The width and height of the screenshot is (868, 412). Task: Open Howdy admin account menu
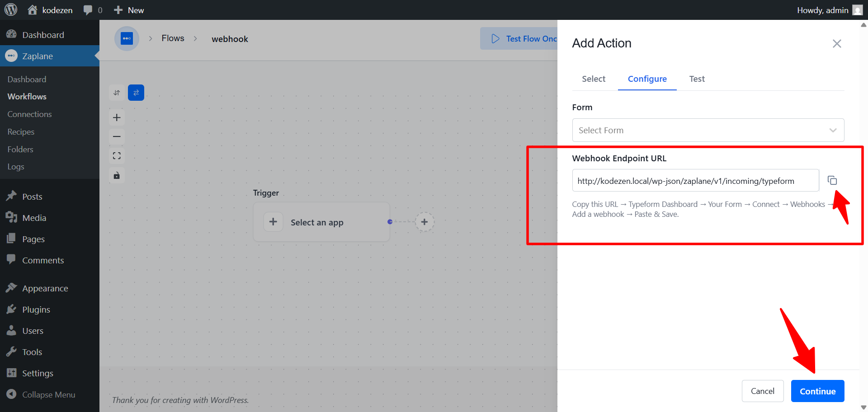click(830, 10)
